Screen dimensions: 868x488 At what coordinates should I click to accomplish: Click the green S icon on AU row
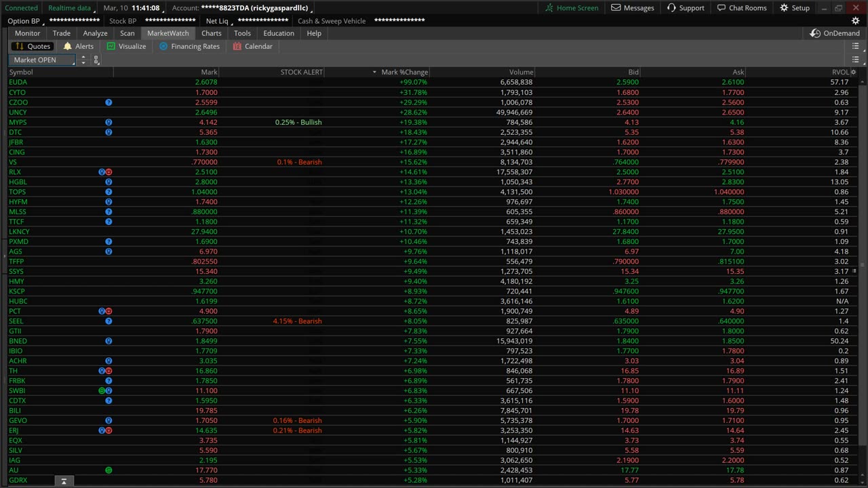coord(108,470)
